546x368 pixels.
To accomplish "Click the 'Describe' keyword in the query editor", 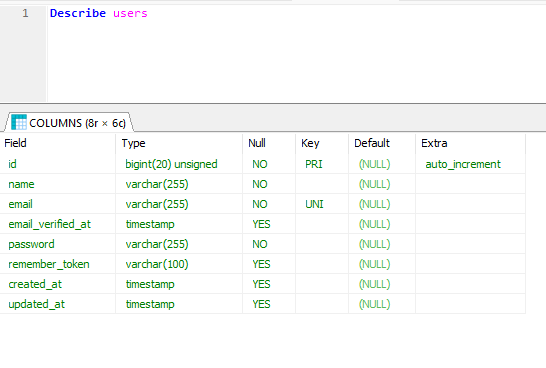I will click(78, 13).
